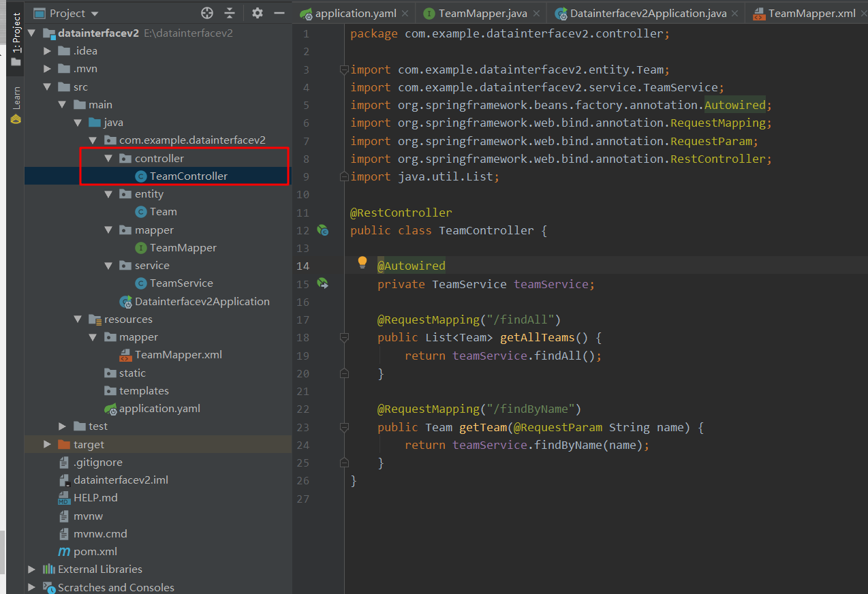Select TeamMapper.xml file in tree
Screen dimensions: 868x594
(x=171, y=354)
